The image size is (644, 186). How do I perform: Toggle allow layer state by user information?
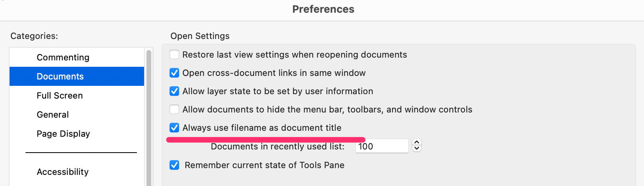174,91
